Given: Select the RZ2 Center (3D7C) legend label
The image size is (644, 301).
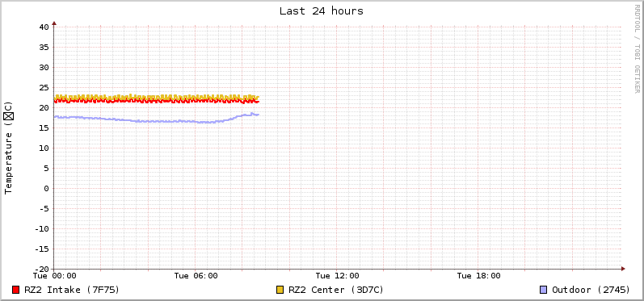Looking at the screenshot, I should pyautogui.click(x=336, y=290).
